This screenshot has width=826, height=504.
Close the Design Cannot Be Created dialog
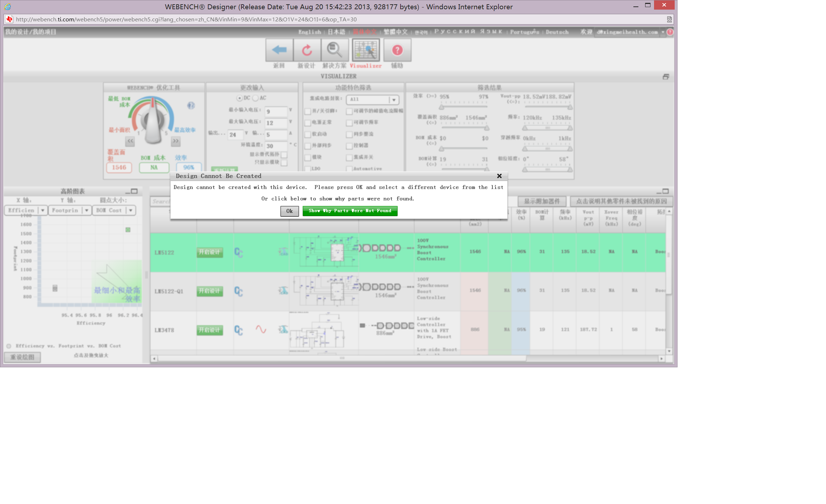point(499,176)
